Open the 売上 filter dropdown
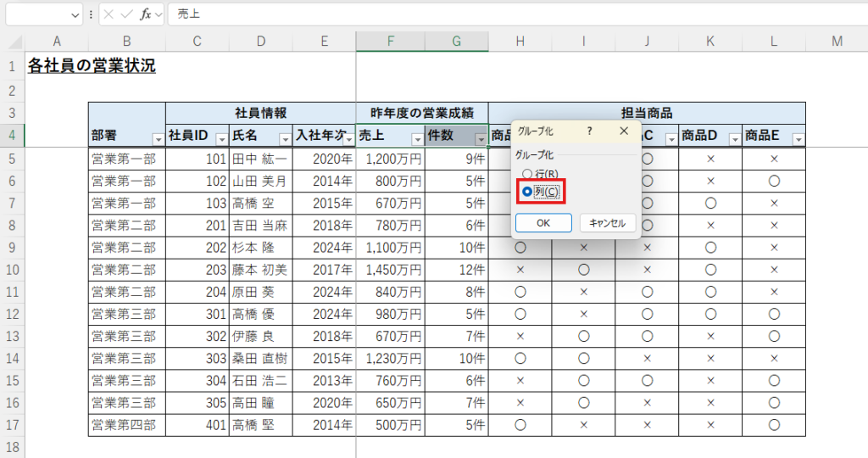The height and width of the screenshot is (458, 868). click(416, 139)
